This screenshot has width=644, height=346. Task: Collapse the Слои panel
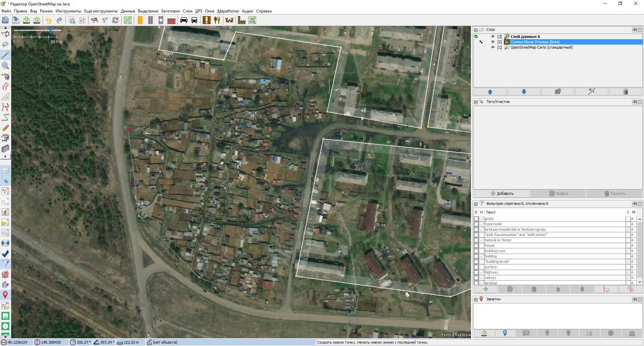coord(476,30)
